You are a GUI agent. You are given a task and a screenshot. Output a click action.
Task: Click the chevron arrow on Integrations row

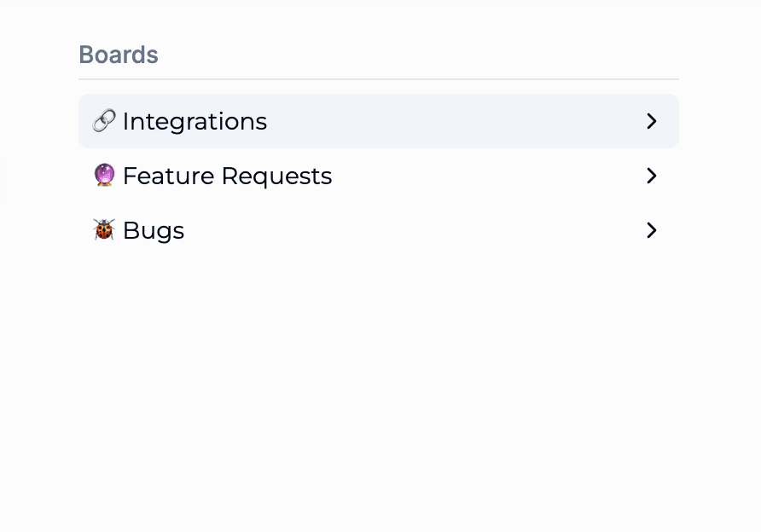652,121
